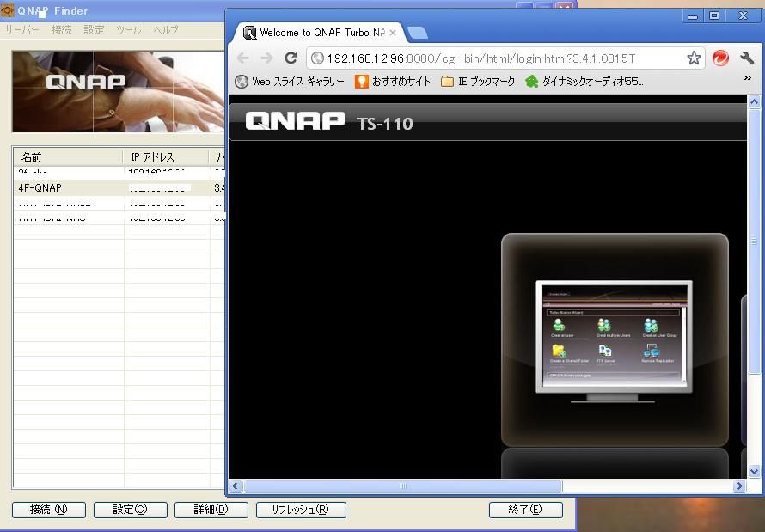Open 設定 menu in QNAP Finder
Image resolution: width=765 pixels, height=532 pixels.
95,30
